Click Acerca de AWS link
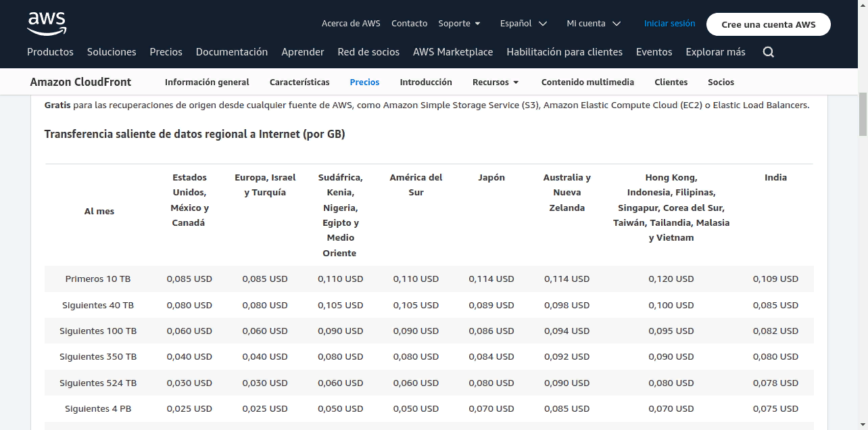 coord(351,23)
